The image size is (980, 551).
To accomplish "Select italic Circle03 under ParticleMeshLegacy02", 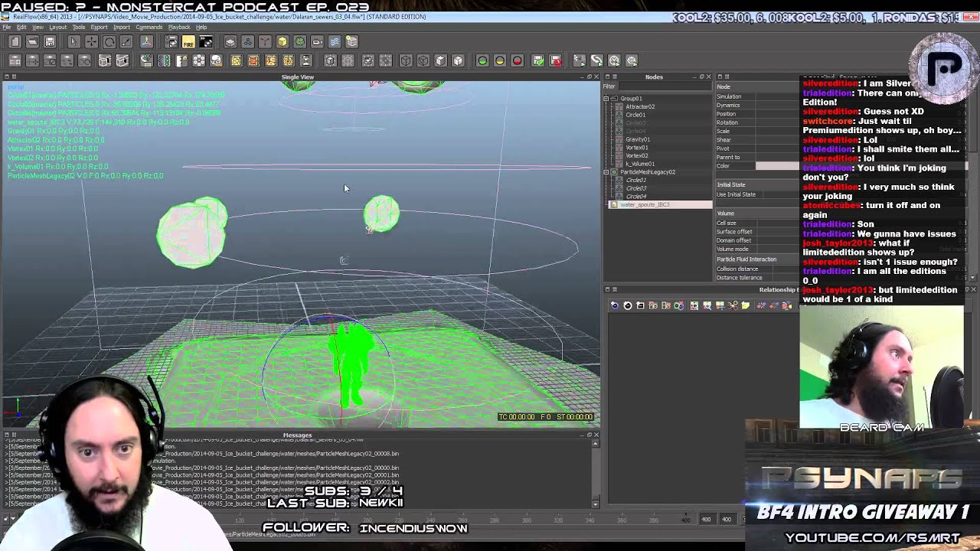I will coord(636,188).
